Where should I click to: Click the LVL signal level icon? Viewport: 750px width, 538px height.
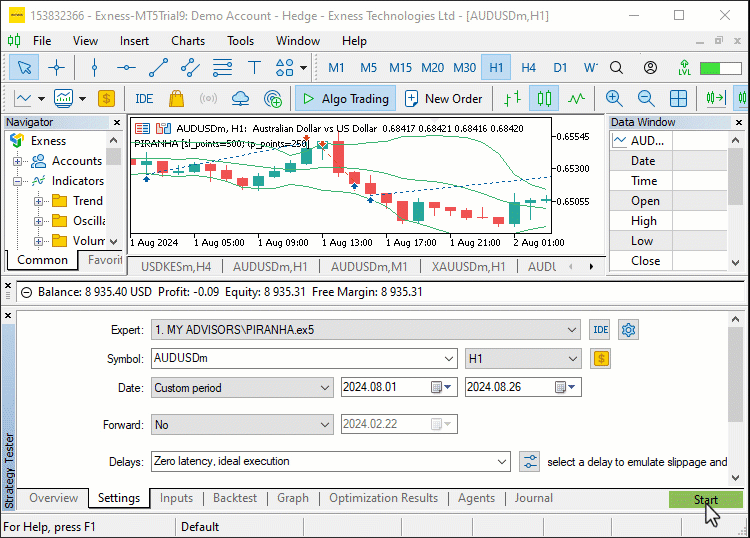pyautogui.click(x=684, y=67)
